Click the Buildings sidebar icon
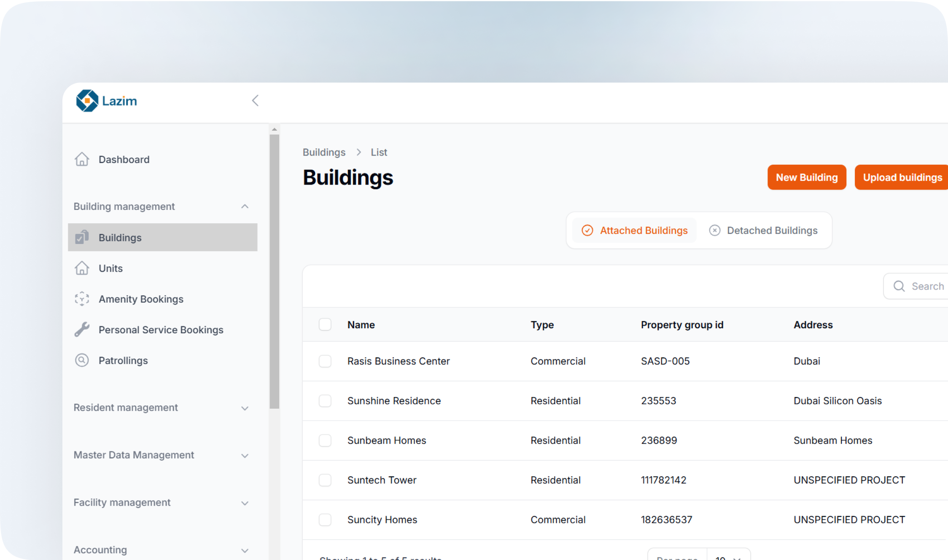948x560 pixels. coord(82,237)
